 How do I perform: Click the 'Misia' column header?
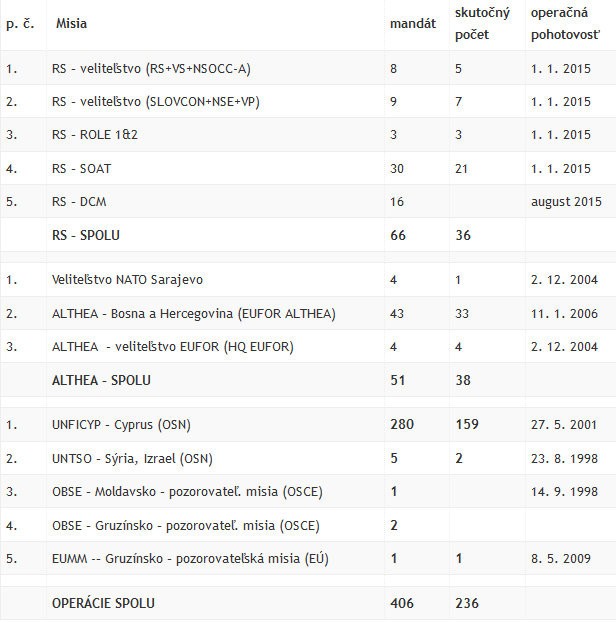tap(71, 23)
